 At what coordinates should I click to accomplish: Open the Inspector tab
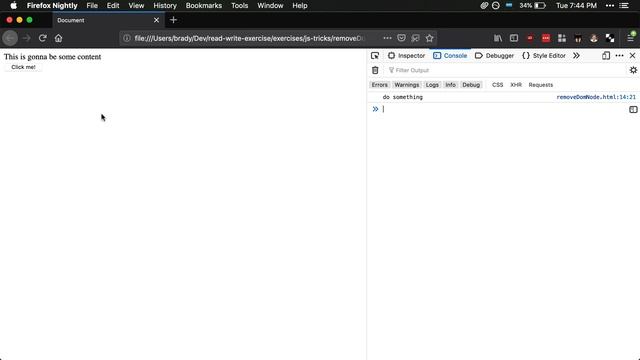407,56
